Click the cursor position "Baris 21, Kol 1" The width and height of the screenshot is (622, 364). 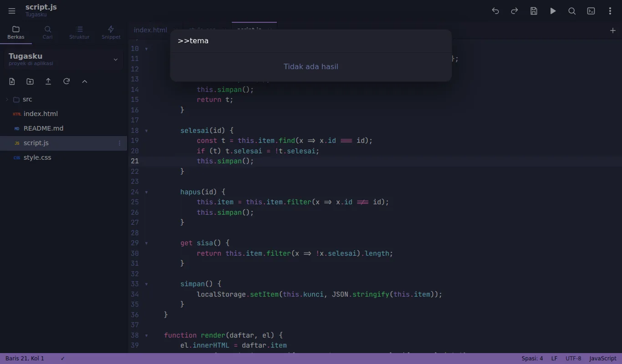coord(25,359)
